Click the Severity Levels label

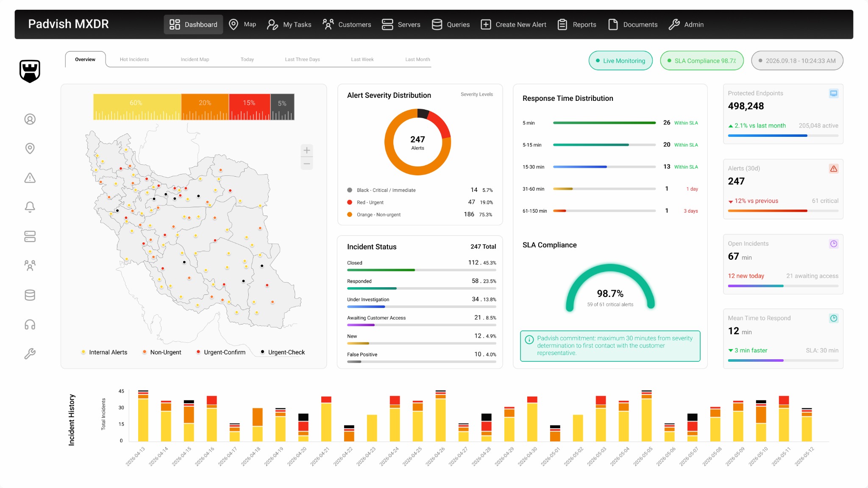click(x=477, y=94)
